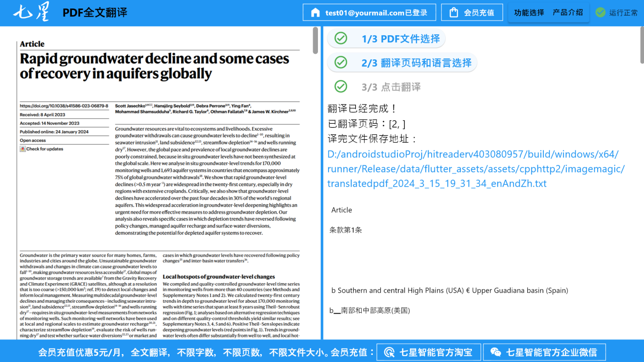Click the DOI link in the article
Viewport: 644px width, 362px height.
[x=64, y=106]
